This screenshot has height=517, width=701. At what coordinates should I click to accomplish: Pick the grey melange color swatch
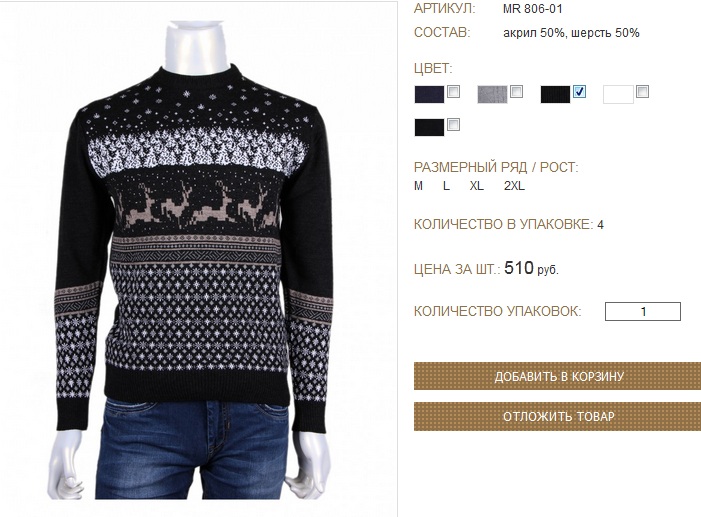coord(492,94)
